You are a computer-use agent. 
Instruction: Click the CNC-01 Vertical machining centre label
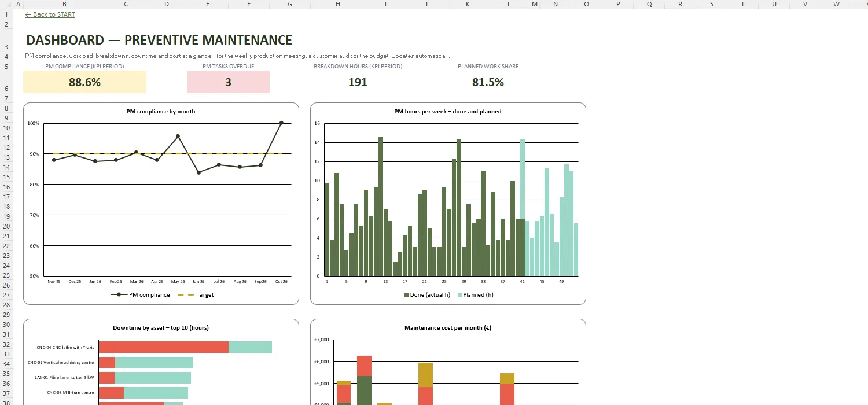tap(61, 363)
